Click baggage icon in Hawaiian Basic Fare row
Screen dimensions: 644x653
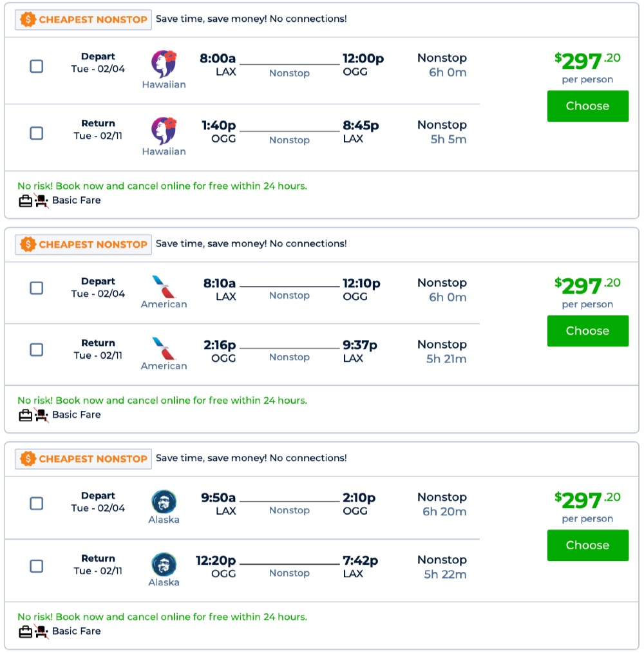pyautogui.click(x=25, y=201)
